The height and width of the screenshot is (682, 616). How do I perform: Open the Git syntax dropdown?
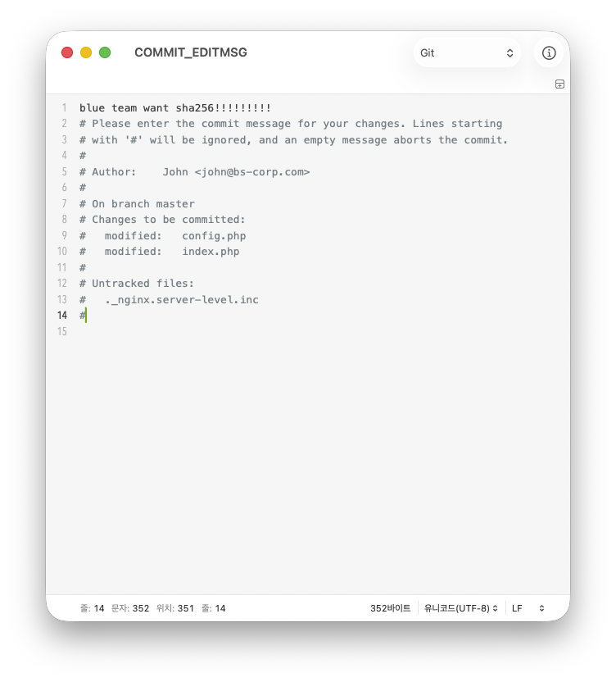(x=467, y=52)
